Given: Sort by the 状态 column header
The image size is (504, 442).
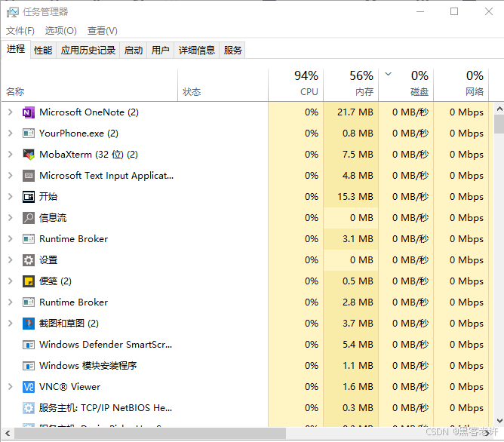Looking at the screenshot, I should pyautogui.click(x=223, y=84).
